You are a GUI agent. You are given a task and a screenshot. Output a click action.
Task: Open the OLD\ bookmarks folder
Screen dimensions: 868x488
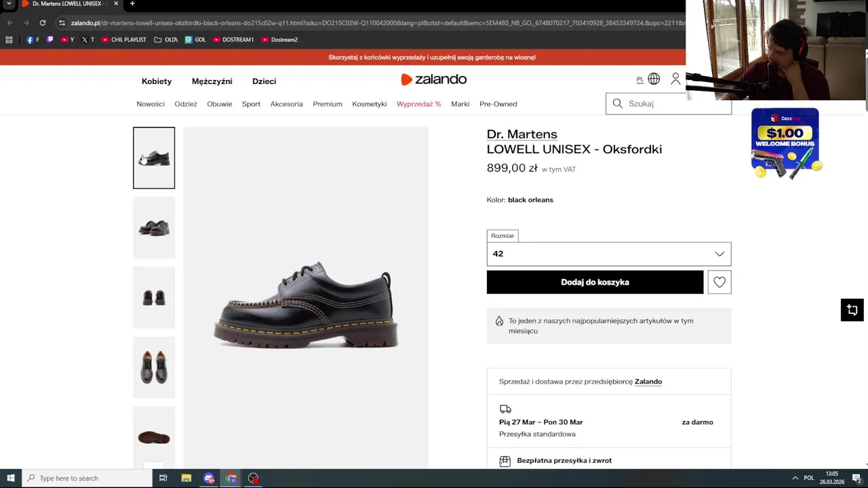[x=165, y=40]
